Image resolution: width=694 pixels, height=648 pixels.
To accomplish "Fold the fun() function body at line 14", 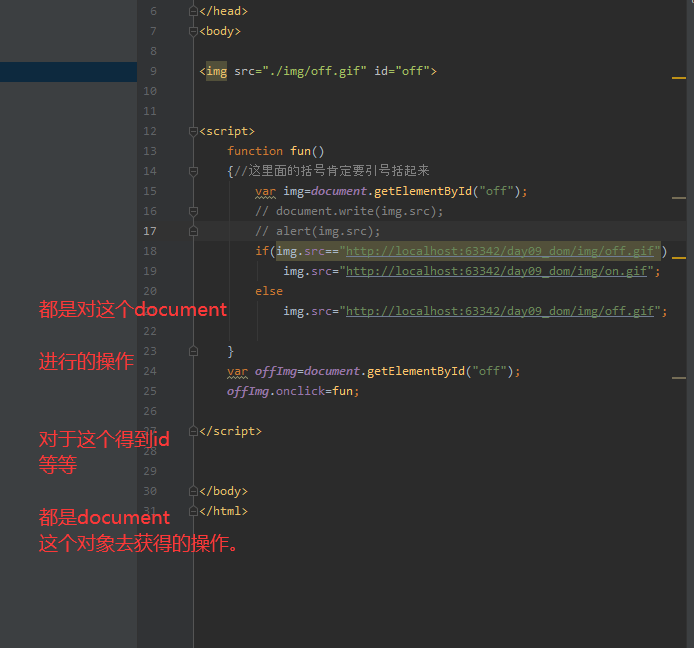I will (x=193, y=171).
